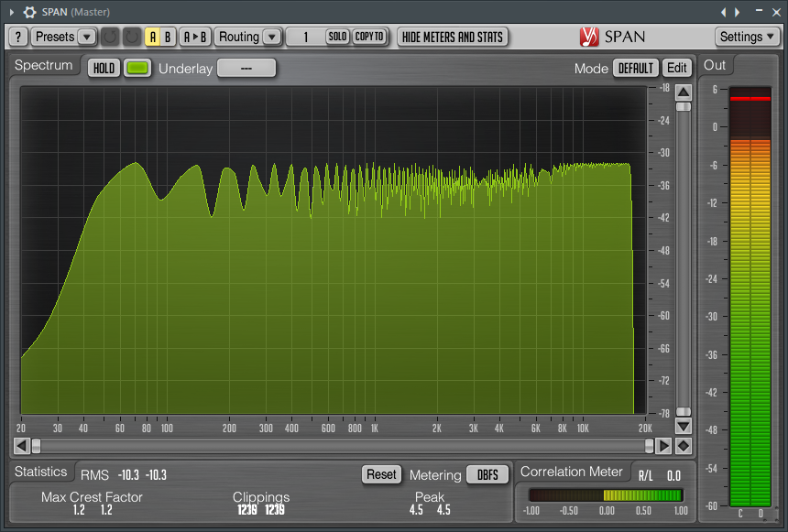Expand the plugin window menu arrow
This screenshot has width=788, height=532.
pyautogui.click(x=12, y=12)
